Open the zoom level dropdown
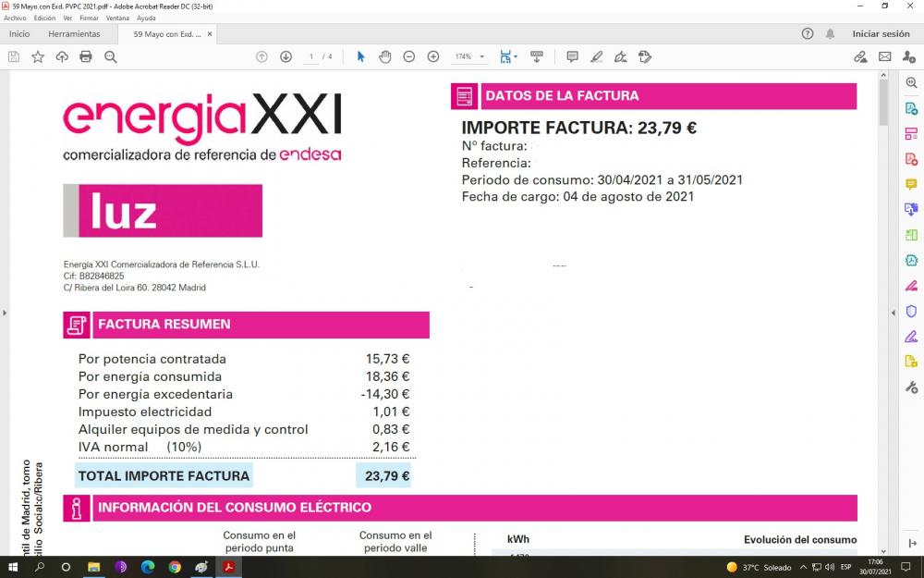Screen dimensions: 924x578 pos(482,56)
